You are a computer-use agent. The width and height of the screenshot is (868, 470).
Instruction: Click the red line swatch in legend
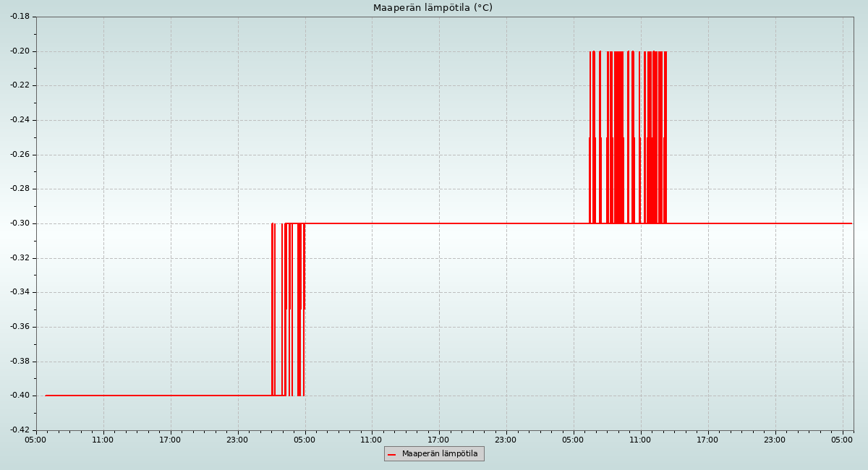pyautogui.click(x=392, y=454)
